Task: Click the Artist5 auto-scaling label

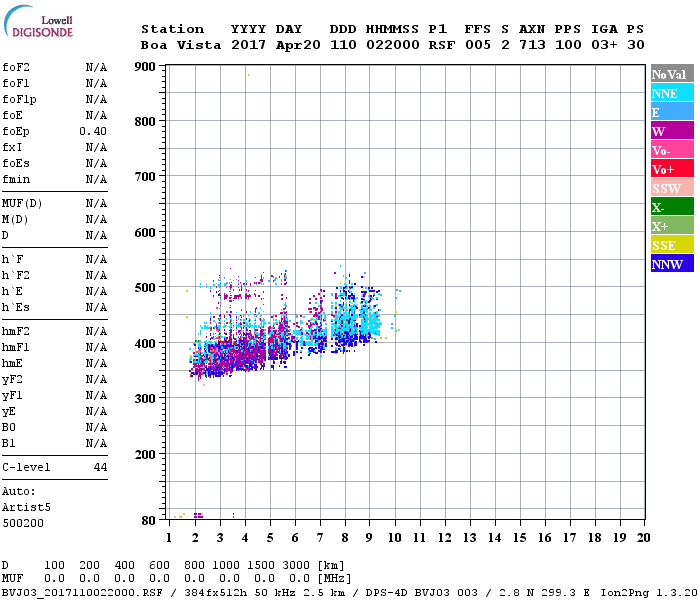Action: point(26,507)
